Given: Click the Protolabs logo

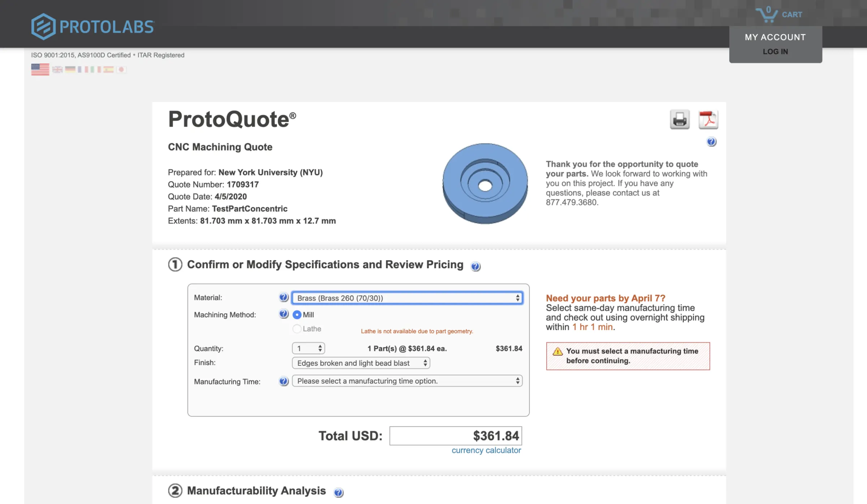Looking at the screenshot, I should (93, 26).
